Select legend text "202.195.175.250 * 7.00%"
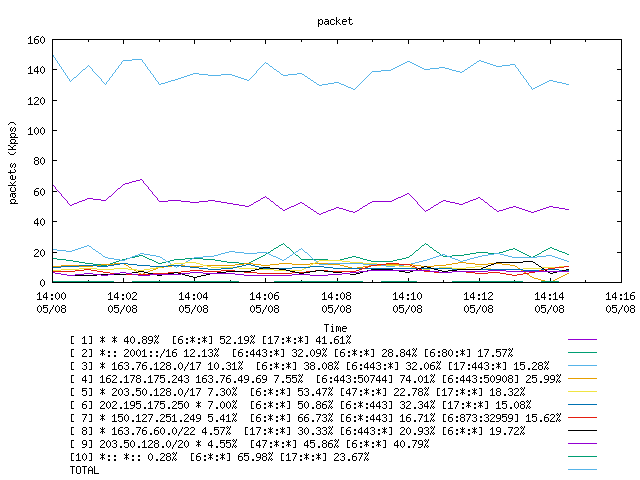Viewport: 640px width, 480px height. point(168,405)
